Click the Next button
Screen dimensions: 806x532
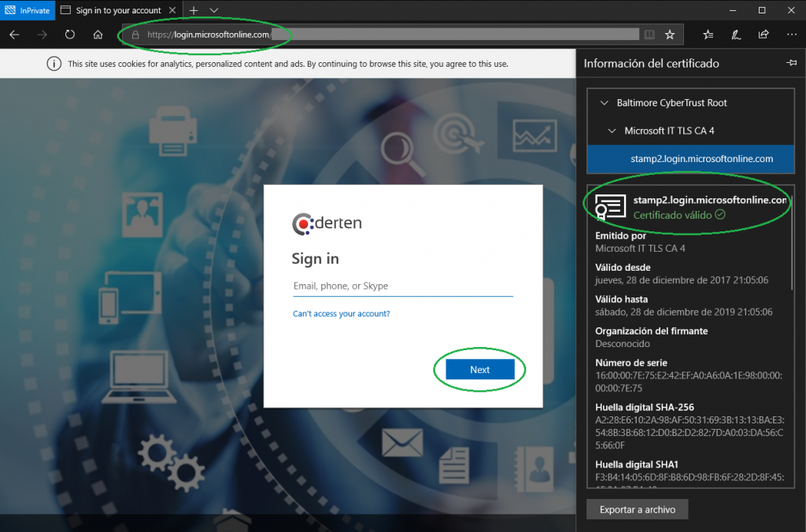(479, 370)
